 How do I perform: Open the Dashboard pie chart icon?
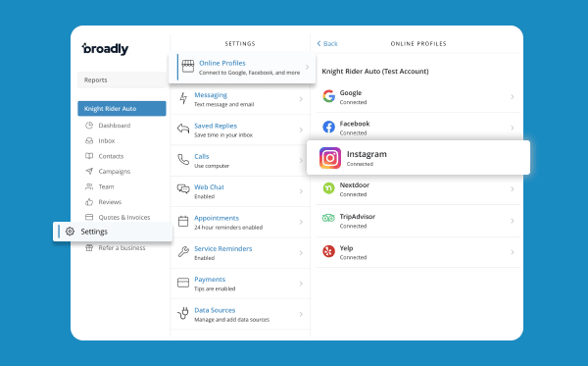89,126
